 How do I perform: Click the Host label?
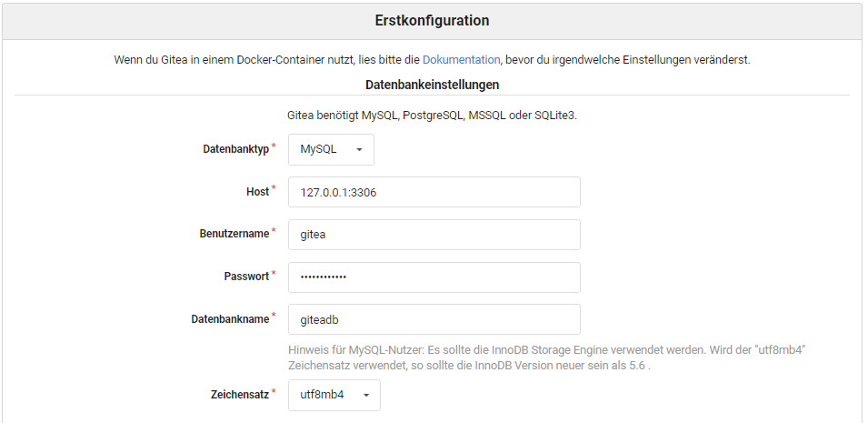[257, 192]
